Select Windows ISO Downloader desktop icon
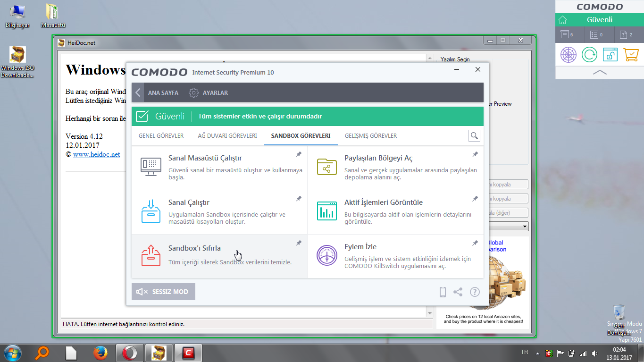The height and width of the screenshot is (362, 644). [17, 62]
